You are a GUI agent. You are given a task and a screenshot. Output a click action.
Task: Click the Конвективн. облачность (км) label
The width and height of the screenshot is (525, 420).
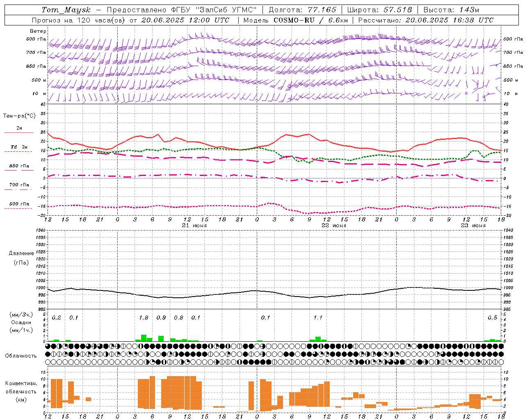pyautogui.click(x=21, y=391)
